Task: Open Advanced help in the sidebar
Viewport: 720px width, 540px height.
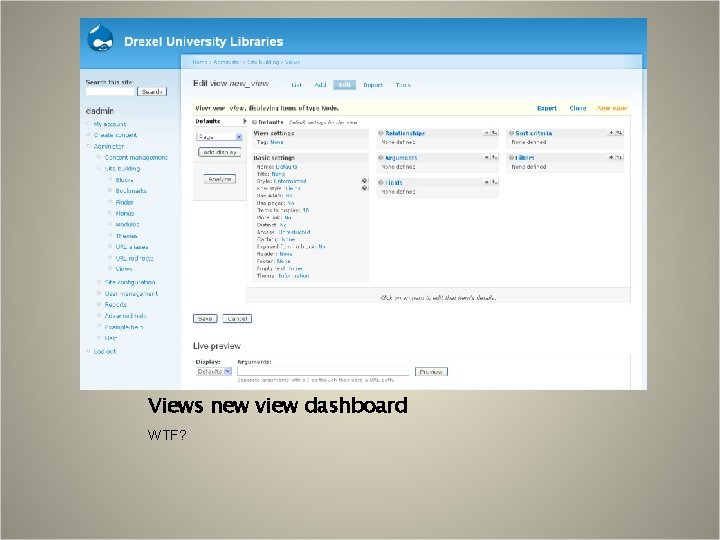Action: [125, 316]
